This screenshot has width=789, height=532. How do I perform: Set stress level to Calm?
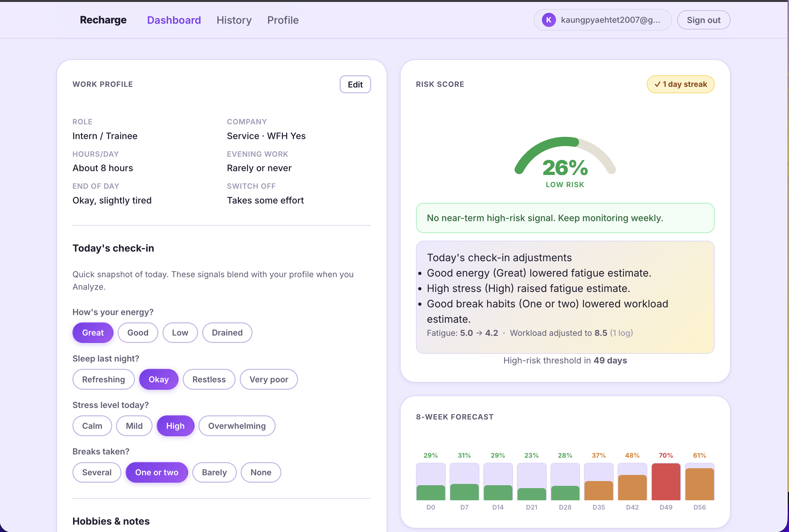pyautogui.click(x=92, y=426)
